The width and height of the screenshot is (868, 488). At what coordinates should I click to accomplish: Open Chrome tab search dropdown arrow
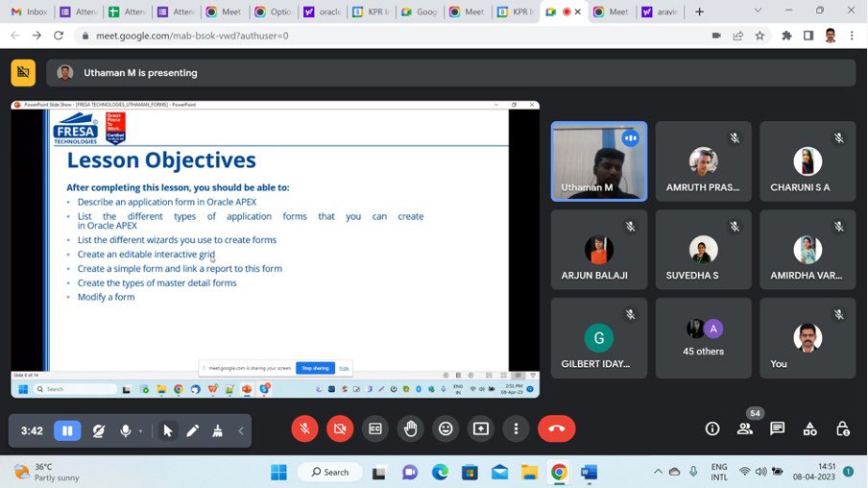click(x=758, y=11)
